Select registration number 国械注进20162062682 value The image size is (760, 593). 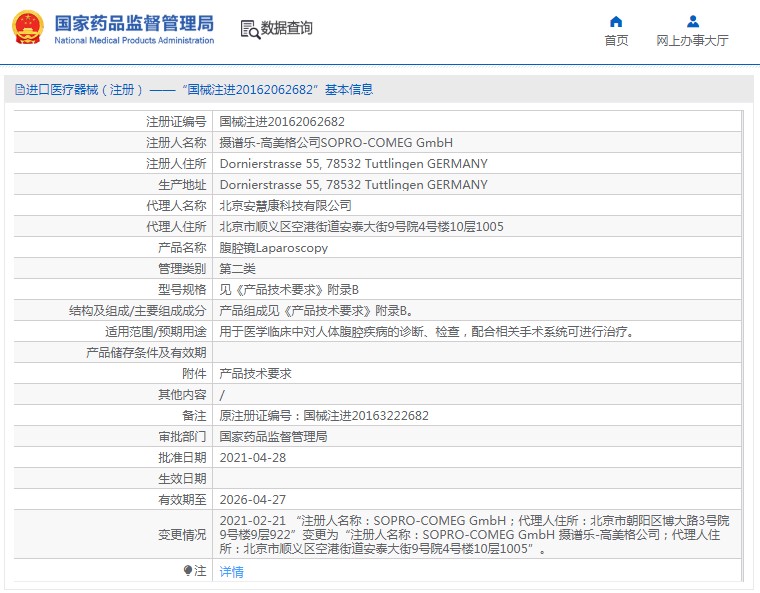(282, 122)
